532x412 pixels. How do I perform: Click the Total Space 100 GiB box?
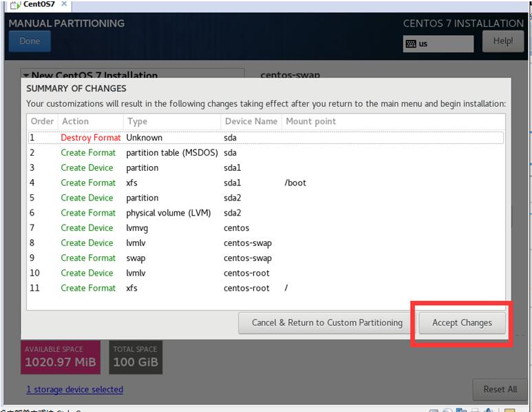click(x=136, y=358)
